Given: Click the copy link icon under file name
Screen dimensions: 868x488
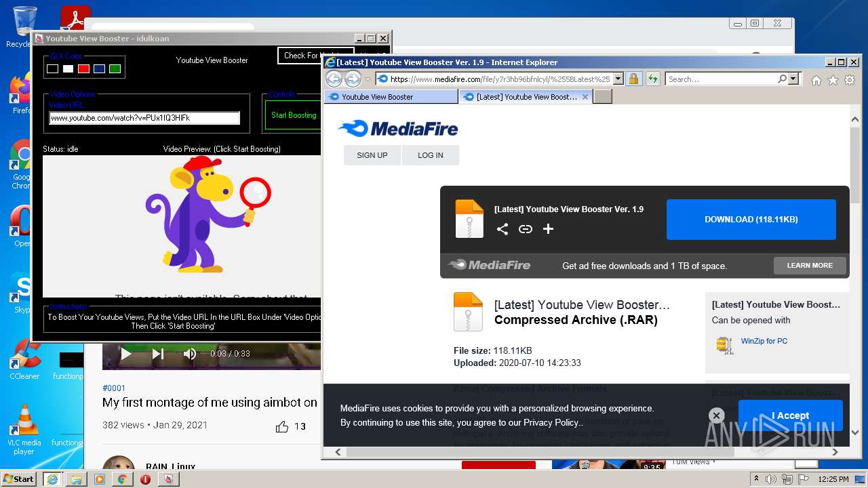Looking at the screenshot, I should pyautogui.click(x=526, y=229).
